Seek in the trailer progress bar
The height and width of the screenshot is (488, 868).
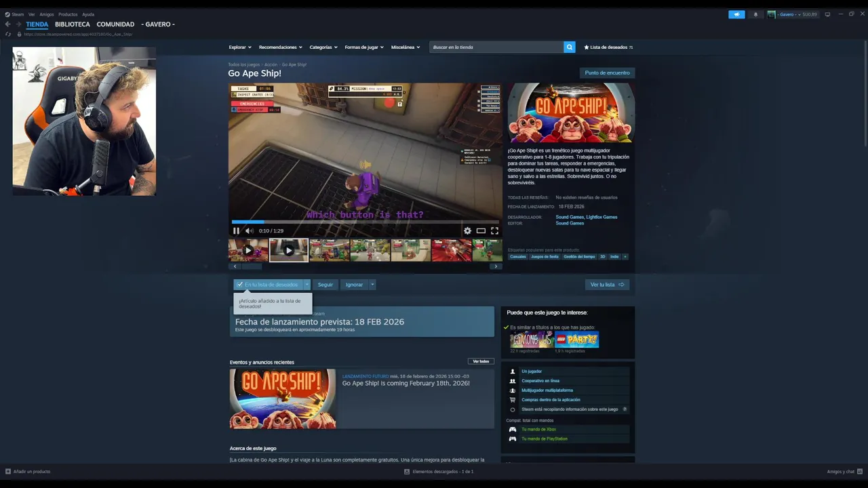[x=366, y=222]
